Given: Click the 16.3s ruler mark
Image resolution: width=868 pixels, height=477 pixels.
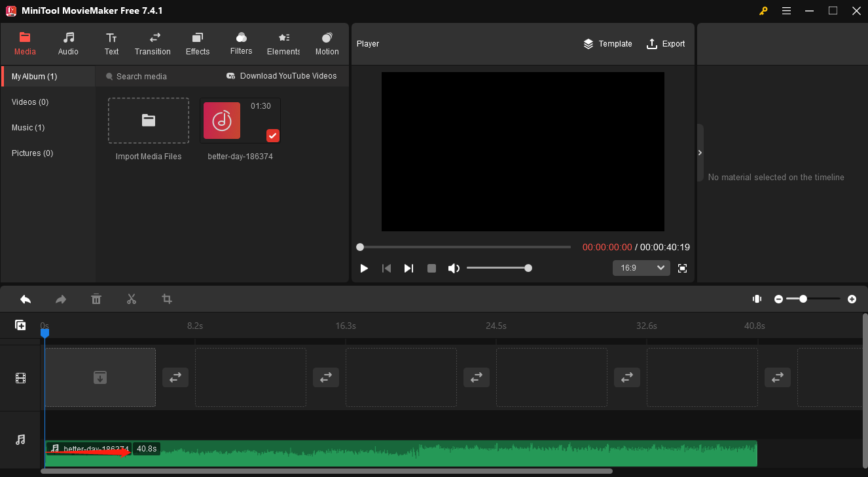Looking at the screenshot, I should pyautogui.click(x=346, y=326).
